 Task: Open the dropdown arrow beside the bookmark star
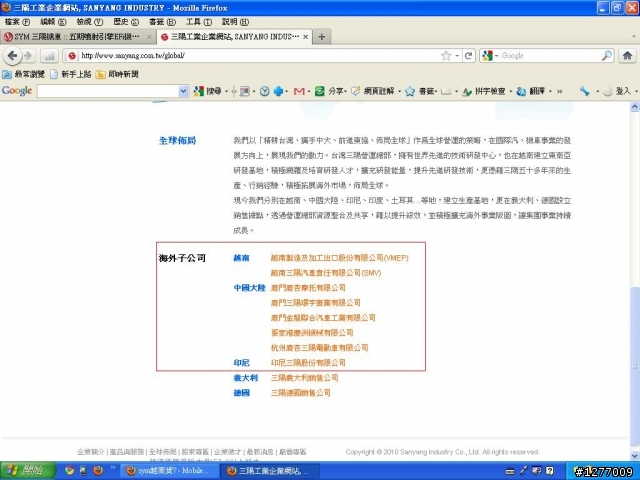click(457, 56)
